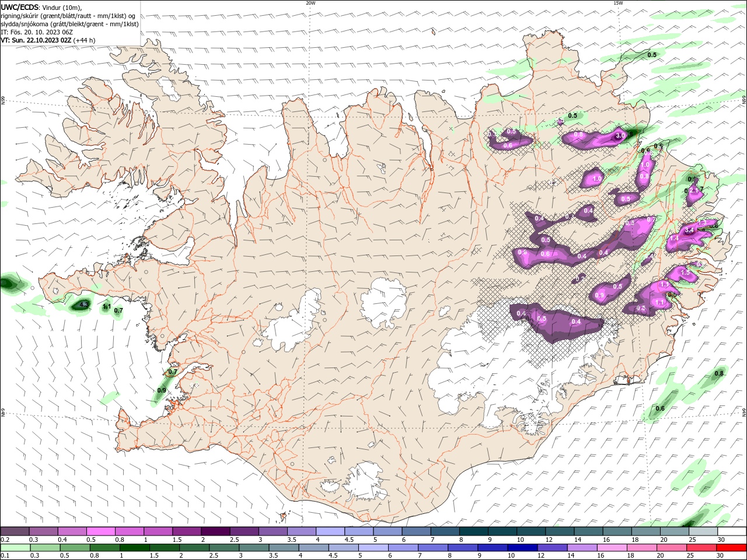Click the '3.0' precipitation value on the map
The image size is (747, 560).
(x=620, y=135)
